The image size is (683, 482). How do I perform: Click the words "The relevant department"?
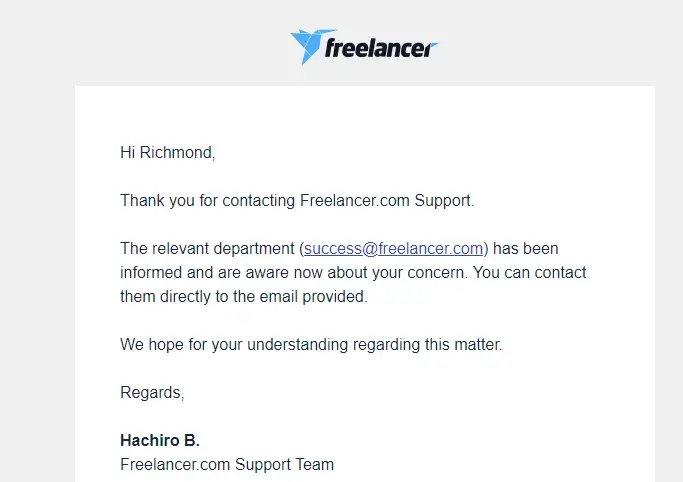(207, 248)
